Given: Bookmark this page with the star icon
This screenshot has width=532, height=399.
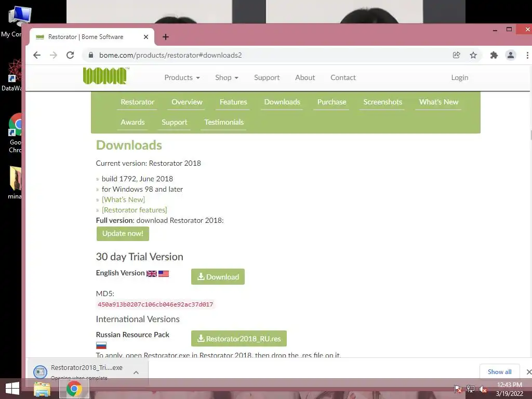Looking at the screenshot, I should [x=473, y=55].
